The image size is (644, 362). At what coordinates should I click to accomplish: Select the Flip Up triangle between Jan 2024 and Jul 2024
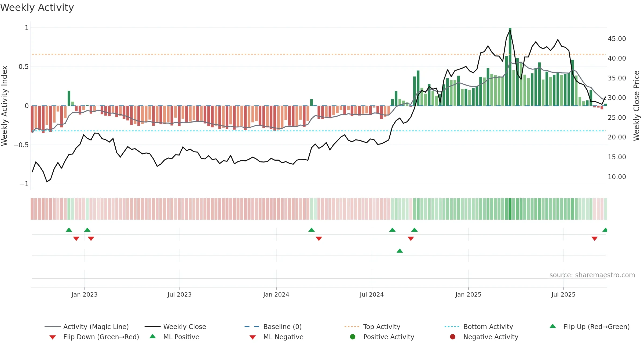click(x=312, y=230)
